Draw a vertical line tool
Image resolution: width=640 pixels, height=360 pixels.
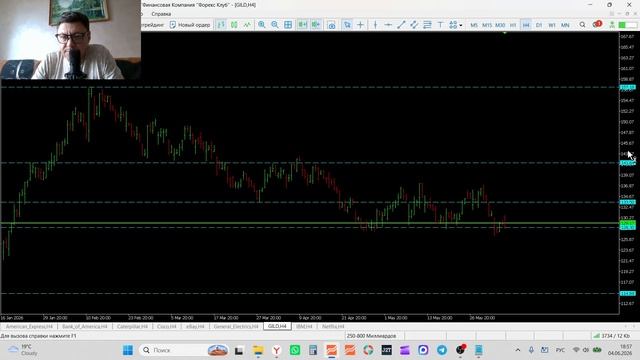375,25
